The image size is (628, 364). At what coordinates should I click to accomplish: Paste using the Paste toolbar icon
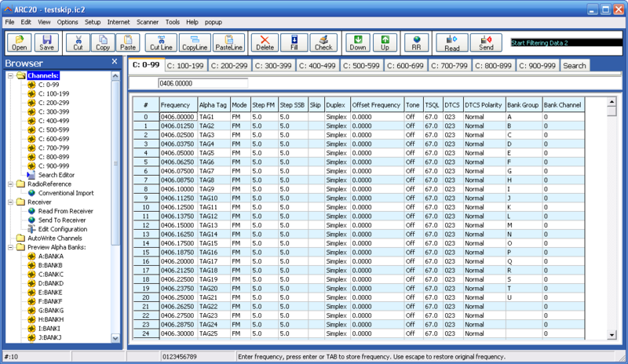[x=128, y=42]
